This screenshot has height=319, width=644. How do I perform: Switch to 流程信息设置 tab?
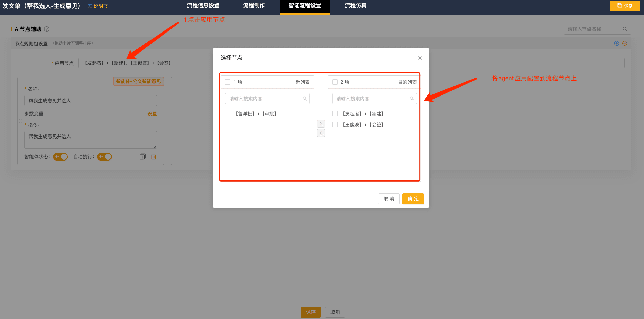click(203, 6)
